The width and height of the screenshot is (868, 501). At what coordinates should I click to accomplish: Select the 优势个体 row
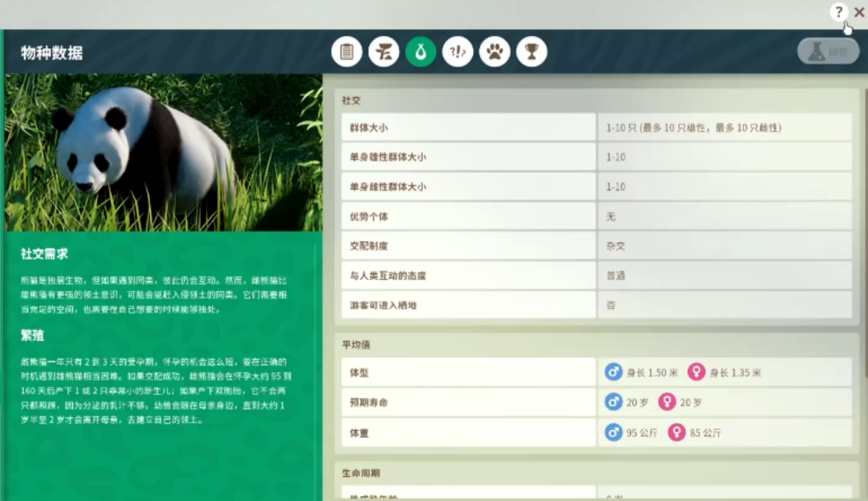[x=469, y=217]
